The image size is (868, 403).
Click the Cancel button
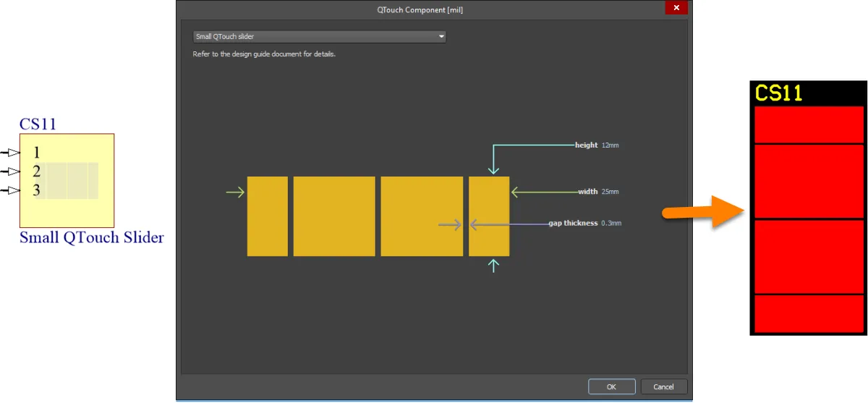(663, 386)
